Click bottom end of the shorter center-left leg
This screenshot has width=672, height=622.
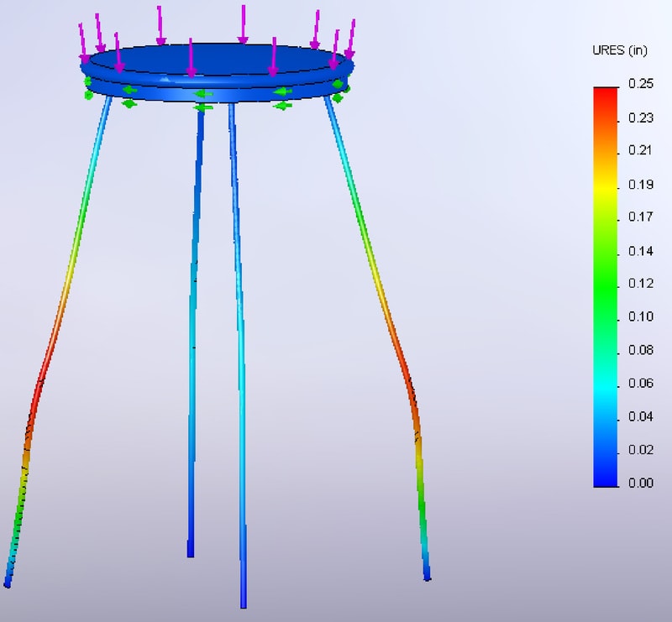[x=191, y=551]
